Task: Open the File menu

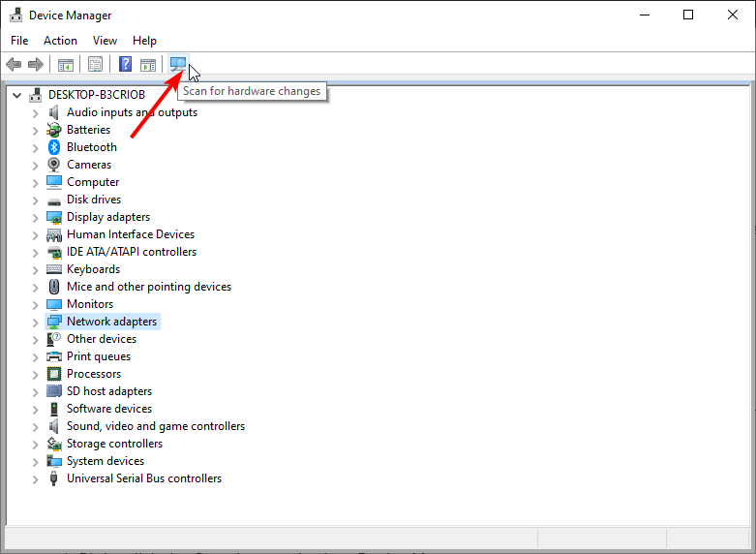Action: point(19,41)
